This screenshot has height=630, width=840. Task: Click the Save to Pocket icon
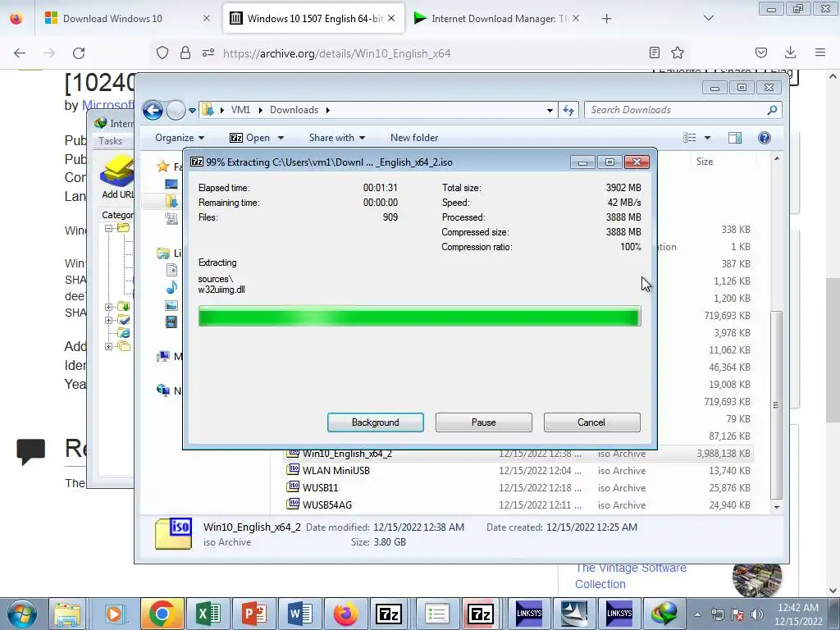click(x=760, y=52)
